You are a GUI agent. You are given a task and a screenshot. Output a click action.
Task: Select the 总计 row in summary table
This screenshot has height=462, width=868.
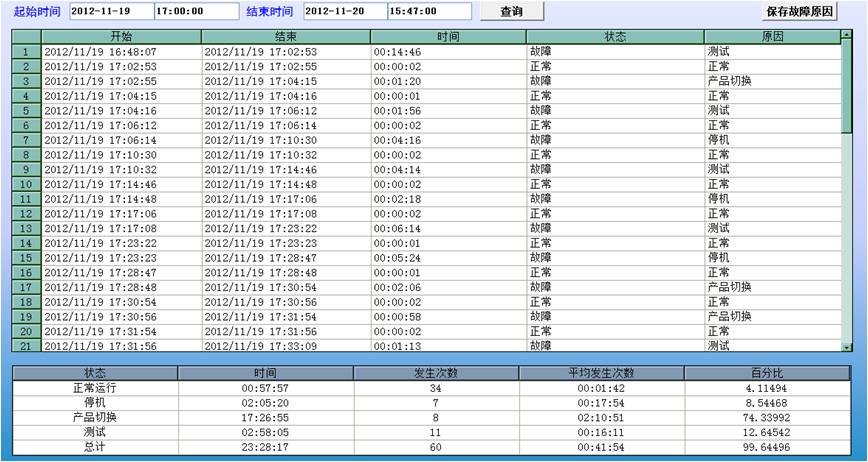[95, 447]
